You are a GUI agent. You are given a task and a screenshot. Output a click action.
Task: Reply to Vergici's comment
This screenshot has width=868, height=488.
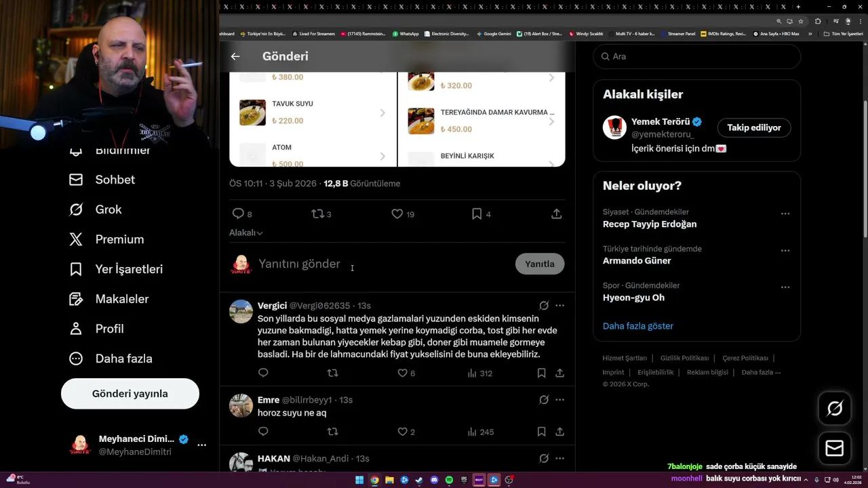263,373
